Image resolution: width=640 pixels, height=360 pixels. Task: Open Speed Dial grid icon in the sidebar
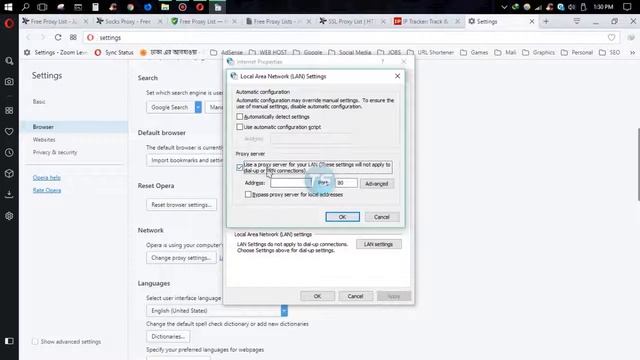(9, 111)
